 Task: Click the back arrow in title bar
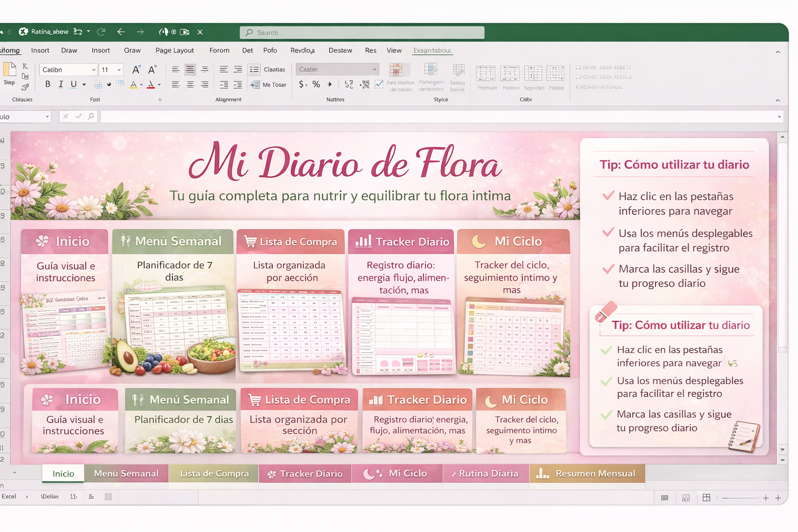coord(121,32)
